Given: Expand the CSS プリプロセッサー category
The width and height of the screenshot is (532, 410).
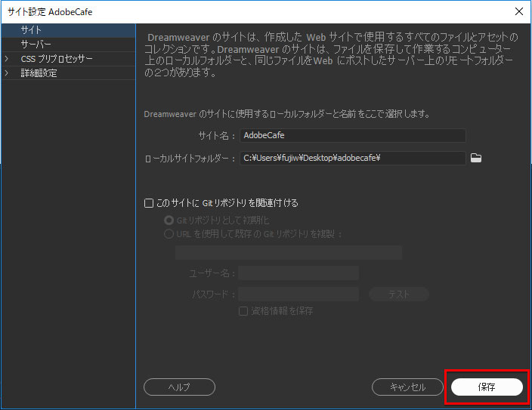Looking at the screenshot, I should [7, 58].
